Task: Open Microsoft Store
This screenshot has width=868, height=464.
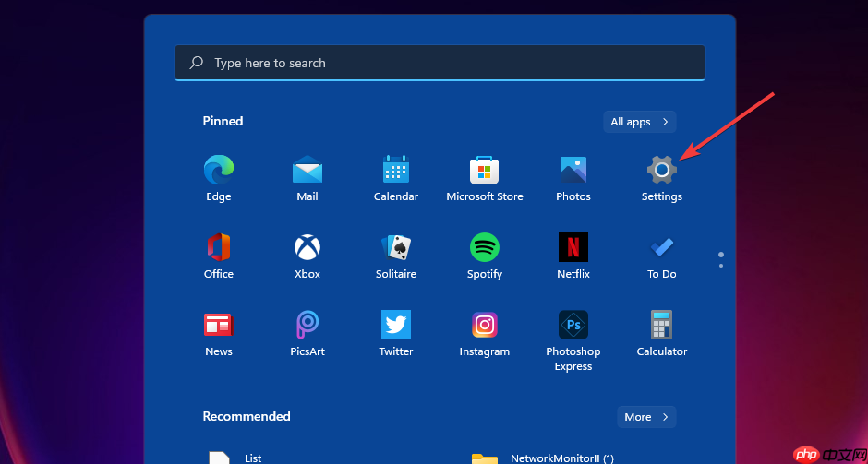Action: [x=485, y=170]
